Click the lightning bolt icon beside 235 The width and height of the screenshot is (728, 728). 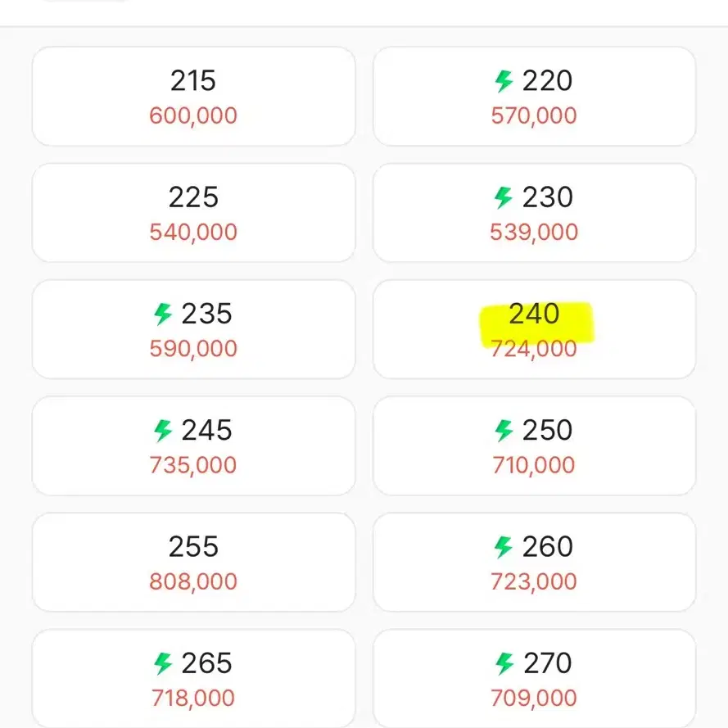163,314
